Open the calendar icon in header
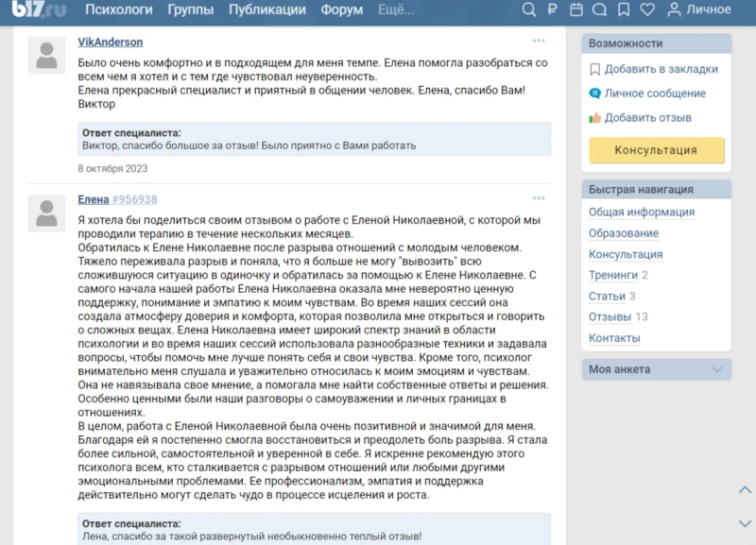This screenshot has height=545, width=756. [576, 9]
